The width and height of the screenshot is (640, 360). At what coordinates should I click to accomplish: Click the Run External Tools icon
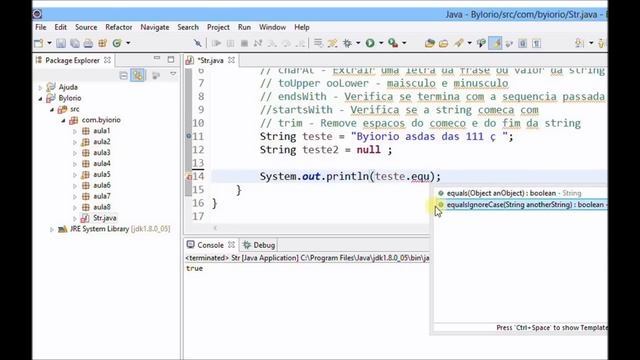pyautogui.click(x=393, y=43)
